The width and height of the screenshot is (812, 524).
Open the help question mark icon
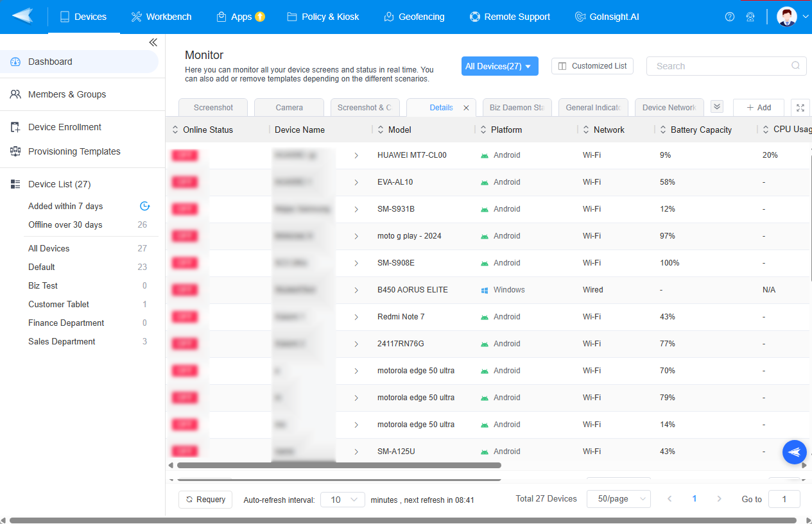[x=729, y=17]
